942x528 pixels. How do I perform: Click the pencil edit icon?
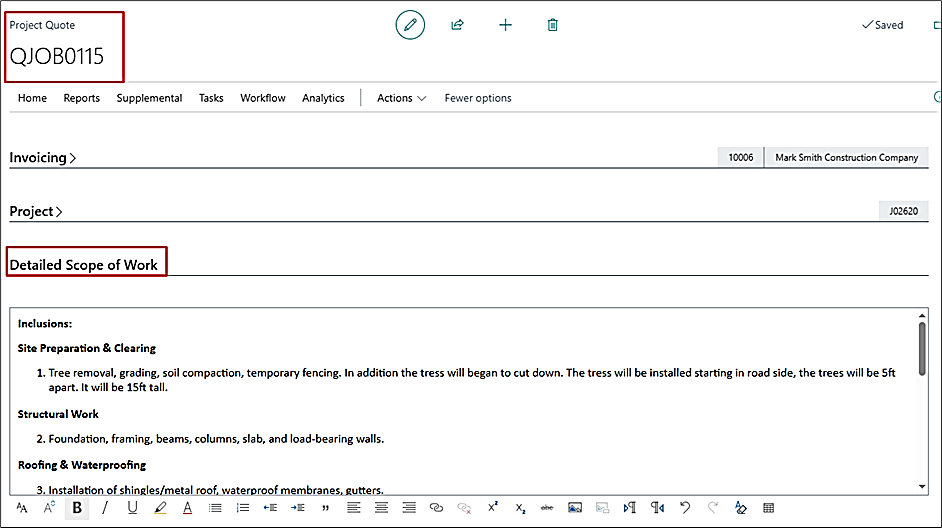410,25
